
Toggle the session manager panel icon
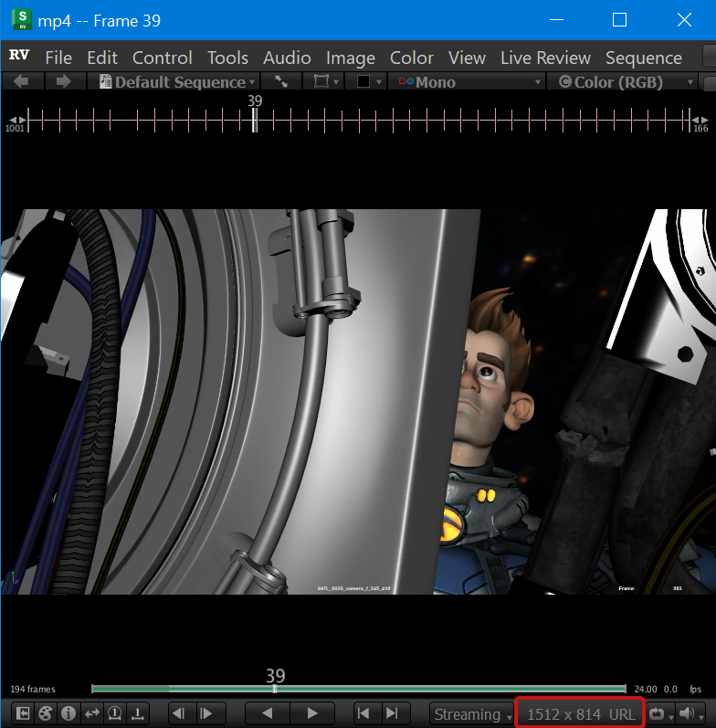click(23, 713)
